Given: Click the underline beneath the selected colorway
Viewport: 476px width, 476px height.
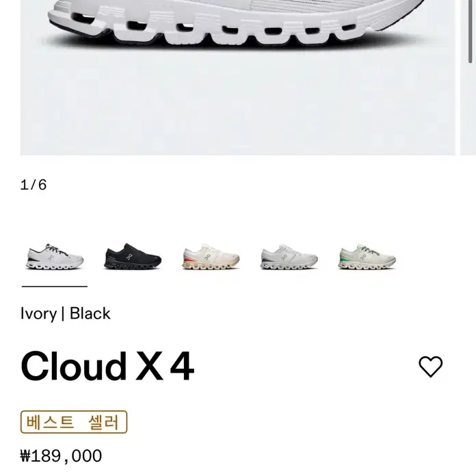Looking at the screenshot, I should (55, 286).
